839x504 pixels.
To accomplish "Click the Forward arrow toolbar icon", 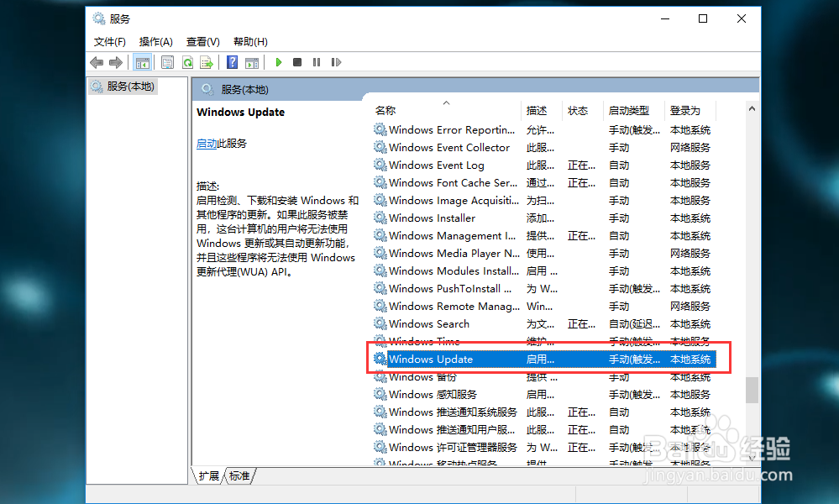I will (x=116, y=63).
